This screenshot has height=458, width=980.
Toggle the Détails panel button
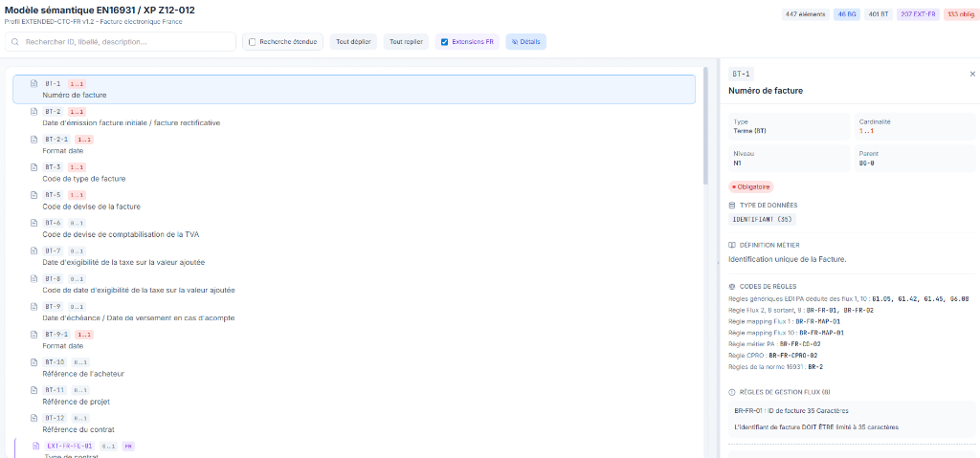(525, 42)
